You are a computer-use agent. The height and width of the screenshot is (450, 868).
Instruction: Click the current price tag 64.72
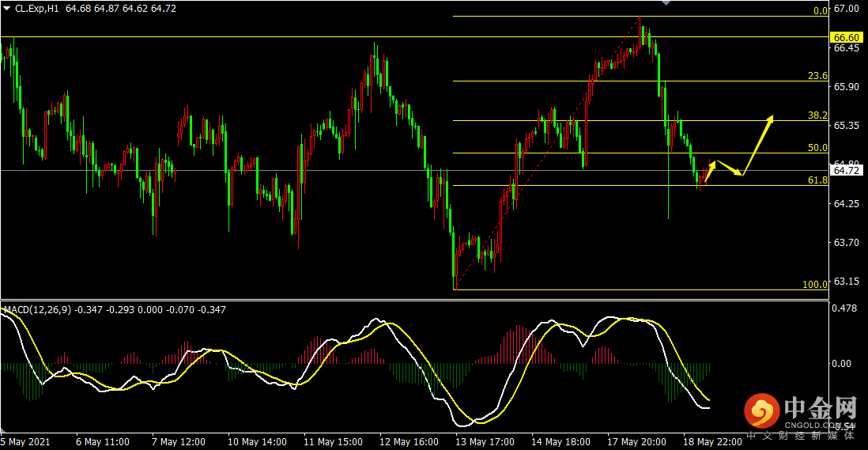tap(847, 170)
